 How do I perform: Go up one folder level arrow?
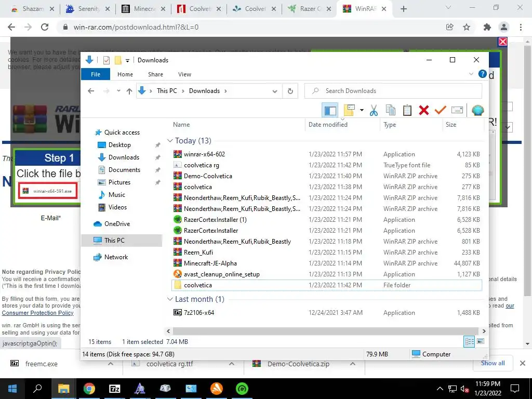point(129,91)
